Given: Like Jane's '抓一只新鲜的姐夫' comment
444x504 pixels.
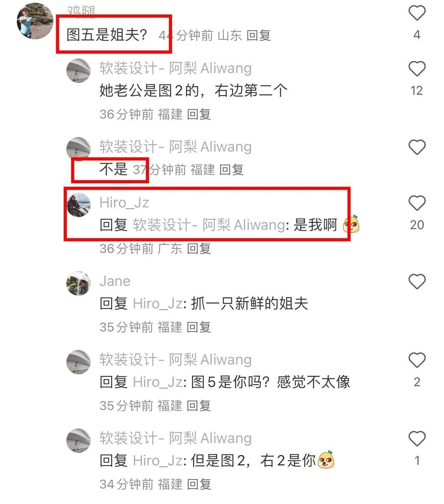Looking at the screenshot, I should click(x=417, y=281).
